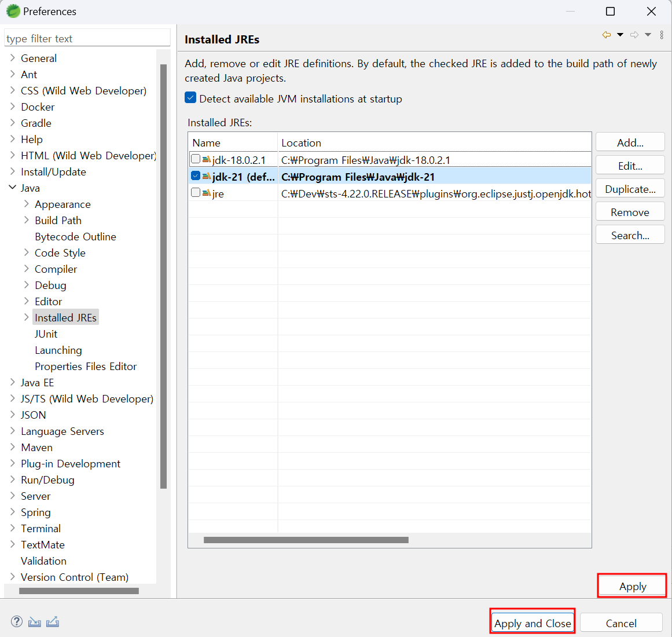This screenshot has height=637, width=672.
Task: Click the Location column header
Action: click(435, 142)
